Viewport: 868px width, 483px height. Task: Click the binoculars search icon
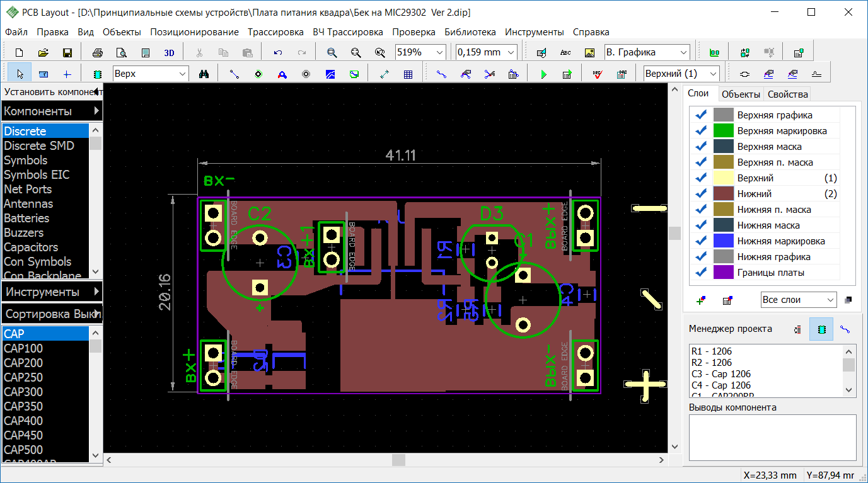204,74
